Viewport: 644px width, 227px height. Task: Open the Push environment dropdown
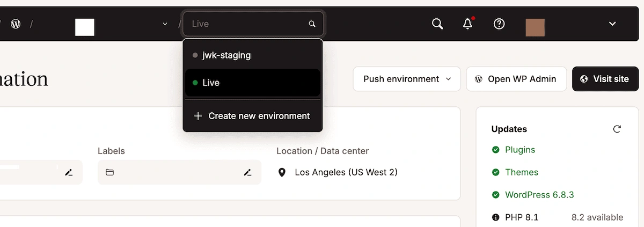[x=407, y=79]
